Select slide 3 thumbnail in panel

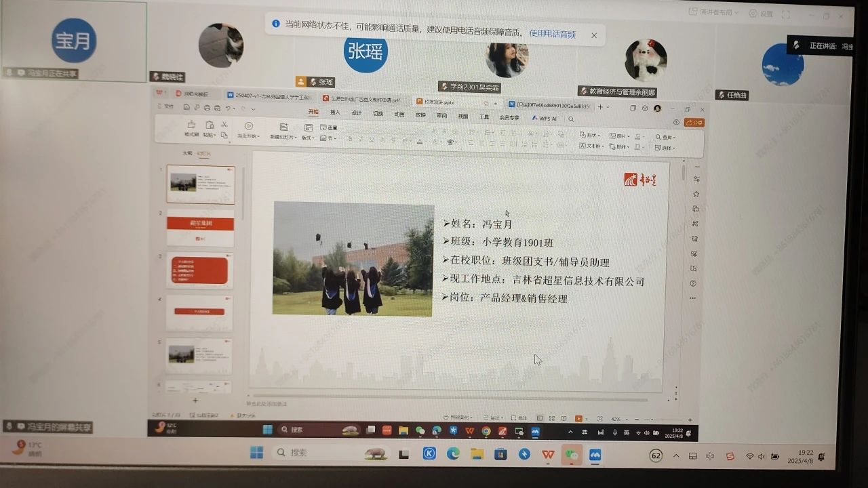[x=199, y=270]
